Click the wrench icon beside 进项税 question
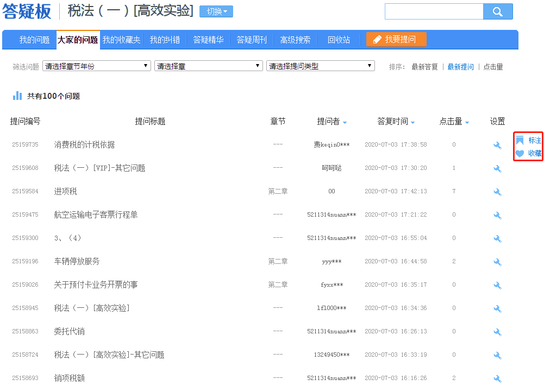Viewport: 544px width, 392px height. coord(497,192)
